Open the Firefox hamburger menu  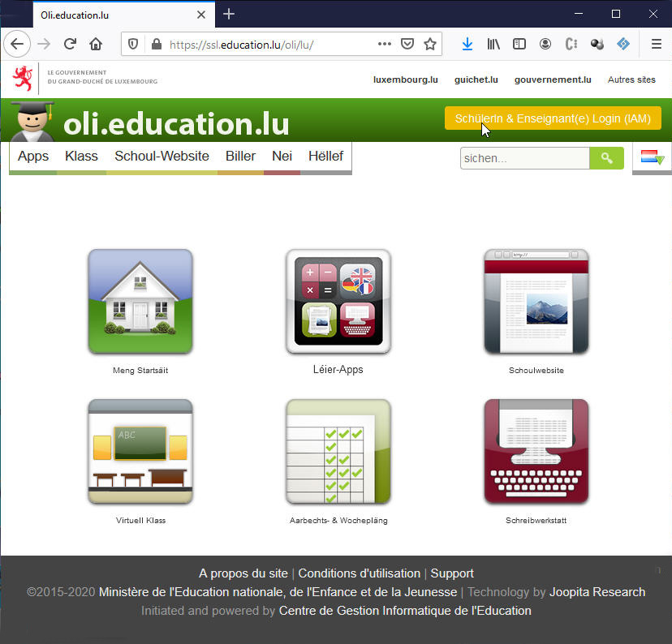click(x=656, y=44)
